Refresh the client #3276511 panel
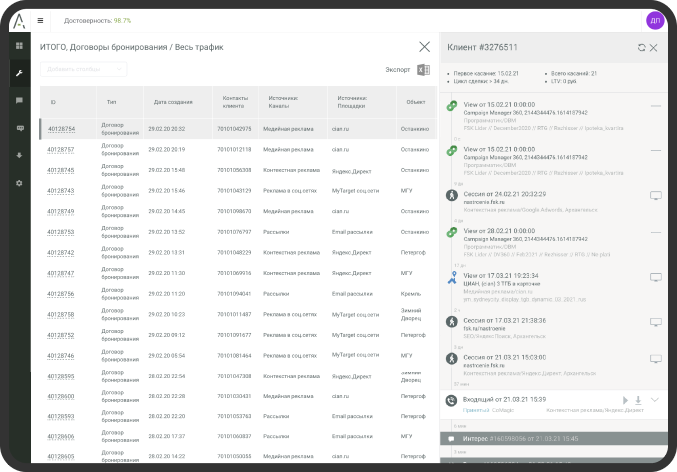Screen dimensions: 677x472 pos(641,47)
